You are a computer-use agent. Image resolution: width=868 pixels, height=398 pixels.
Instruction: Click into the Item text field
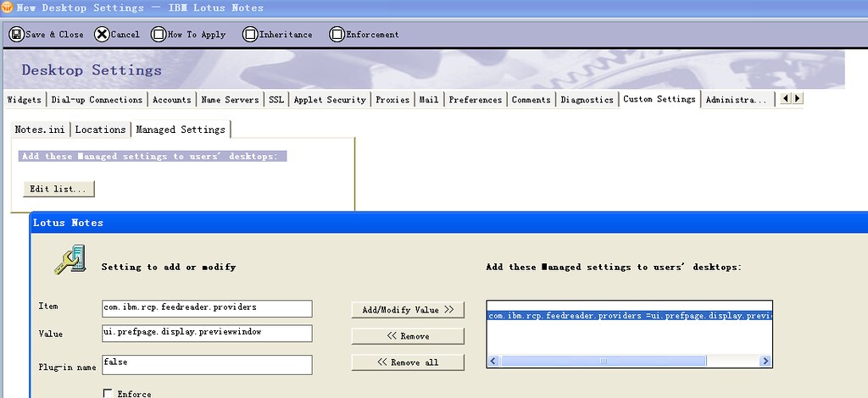point(206,308)
